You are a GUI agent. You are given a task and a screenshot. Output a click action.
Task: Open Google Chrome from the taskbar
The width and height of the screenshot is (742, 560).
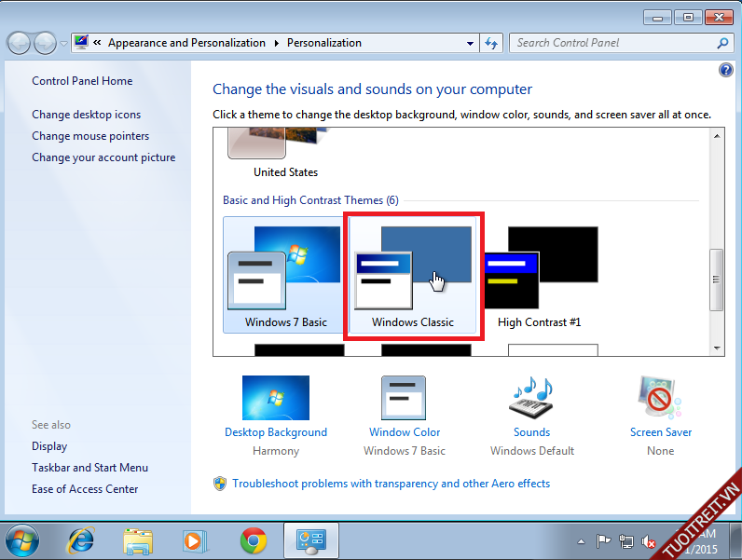(x=253, y=540)
